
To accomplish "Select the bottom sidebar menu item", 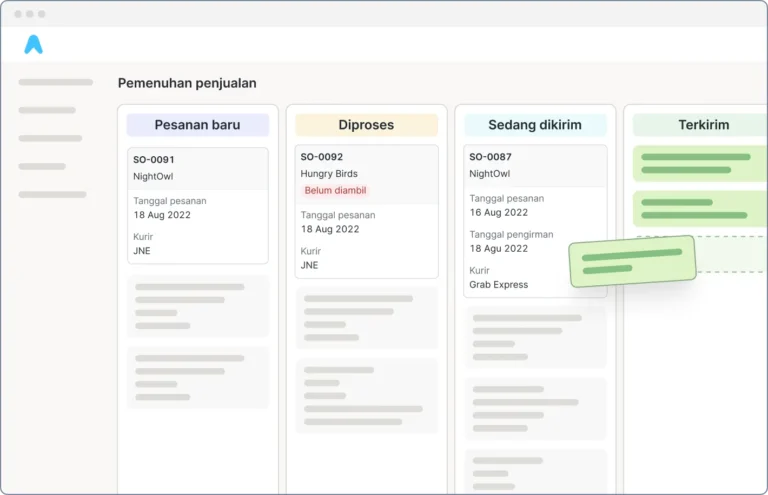I will (52, 194).
